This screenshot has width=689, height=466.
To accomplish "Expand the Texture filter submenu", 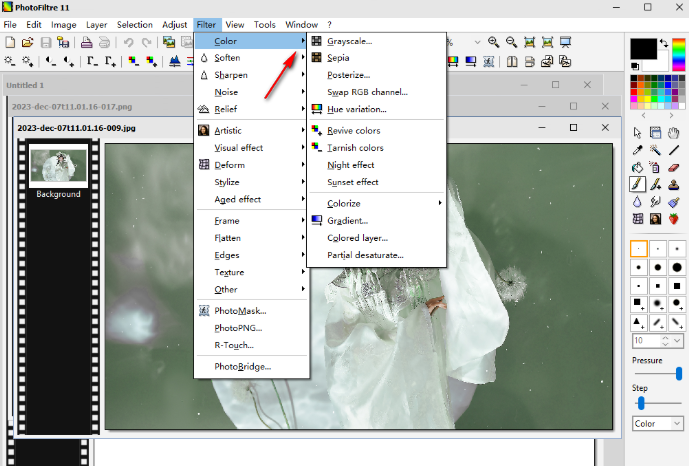I will coord(251,272).
